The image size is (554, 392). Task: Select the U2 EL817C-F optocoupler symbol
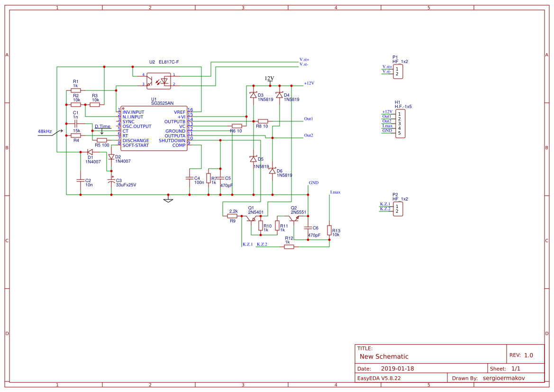(x=159, y=80)
